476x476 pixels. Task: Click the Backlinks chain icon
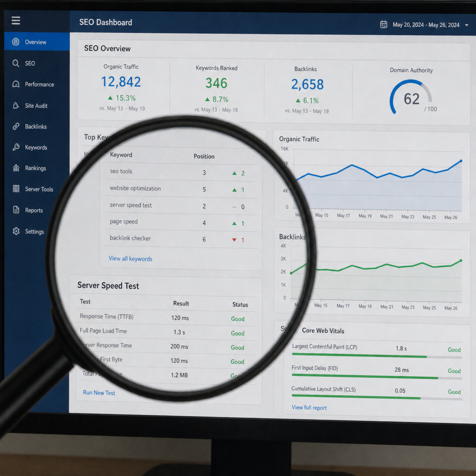click(16, 126)
